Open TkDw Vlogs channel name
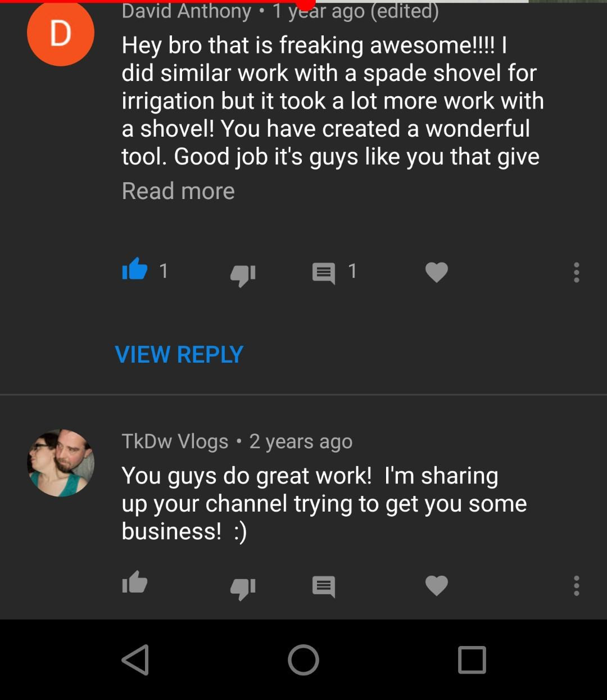The image size is (607, 700). coord(175,441)
